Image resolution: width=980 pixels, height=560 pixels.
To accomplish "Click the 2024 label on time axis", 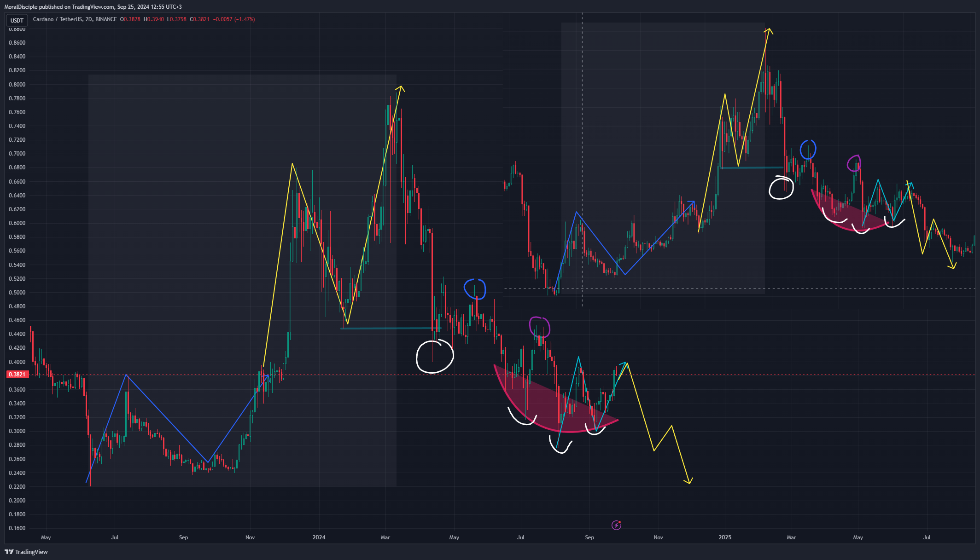I will pyautogui.click(x=319, y=537).
